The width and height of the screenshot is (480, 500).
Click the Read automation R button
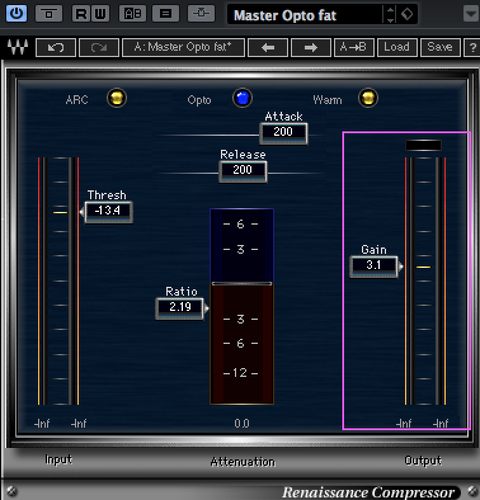(81, 14)
